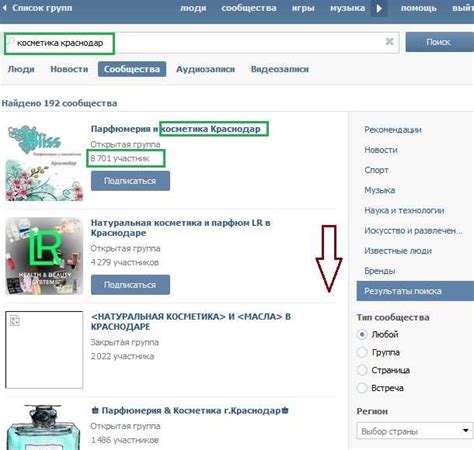Switch to the Видеозаписи tab
The image size is (474, 450).
(x=280, y=69)
